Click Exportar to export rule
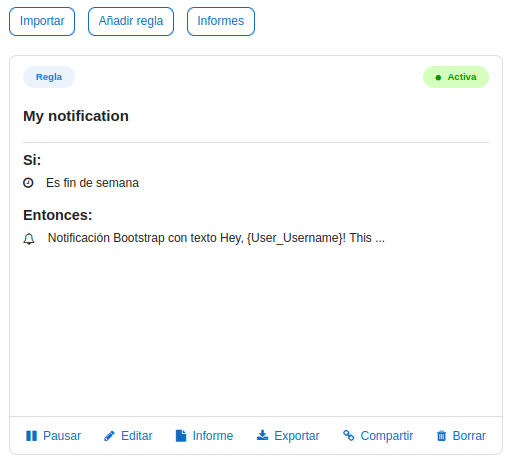 pyautogui.click(x=297, y=436)
